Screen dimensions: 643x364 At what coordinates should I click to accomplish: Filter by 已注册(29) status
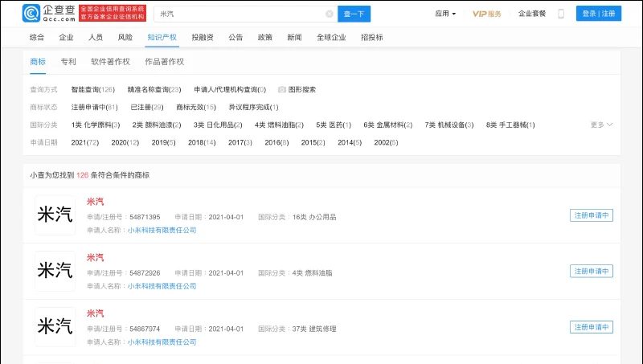click(x=147, y=107)
